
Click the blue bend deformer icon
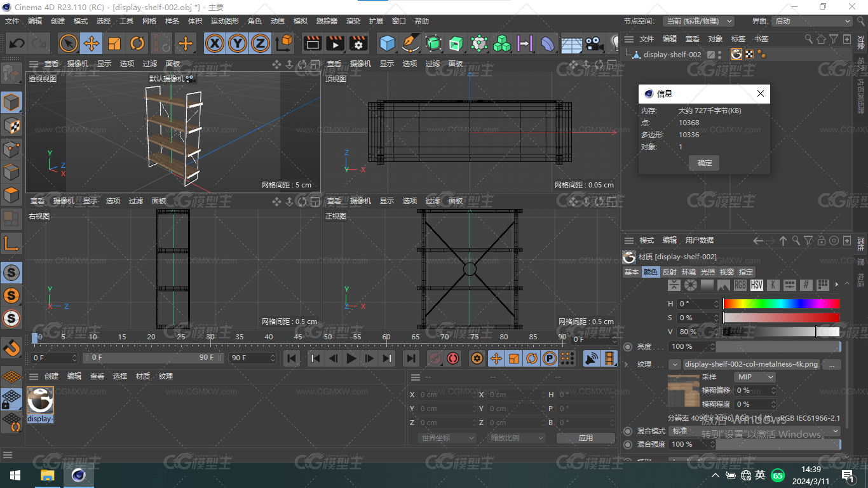(x=548, y=43)
